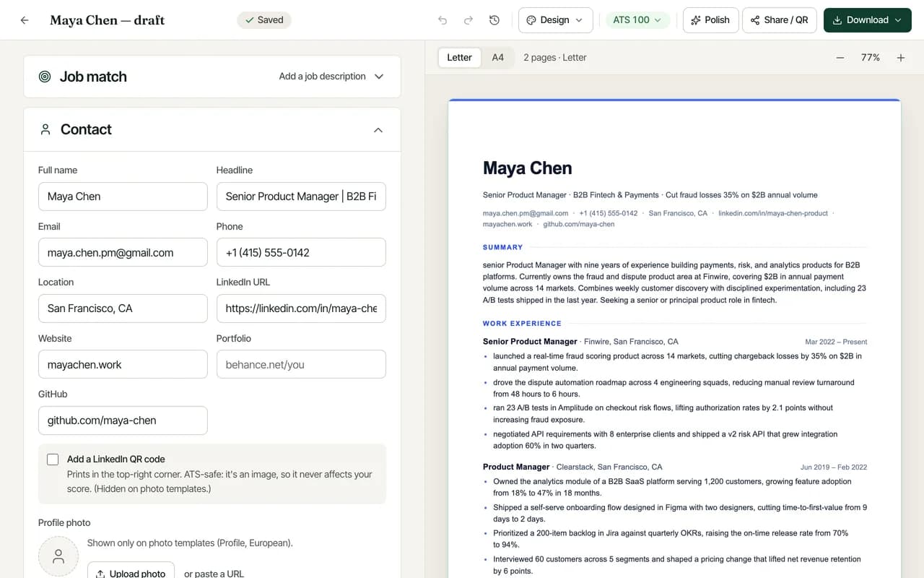Viewport: 924px width, 578px height.
Task: Collapse the Contact section chevron
Action: 378,130
